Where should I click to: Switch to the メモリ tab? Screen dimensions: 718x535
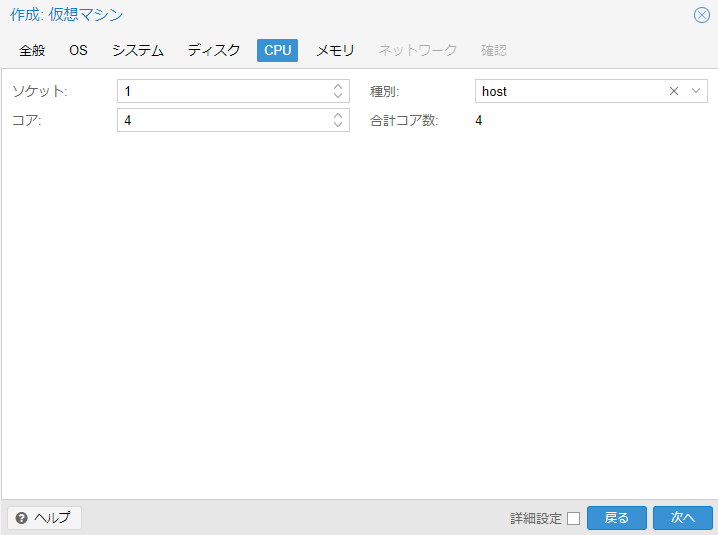(335, 50)
